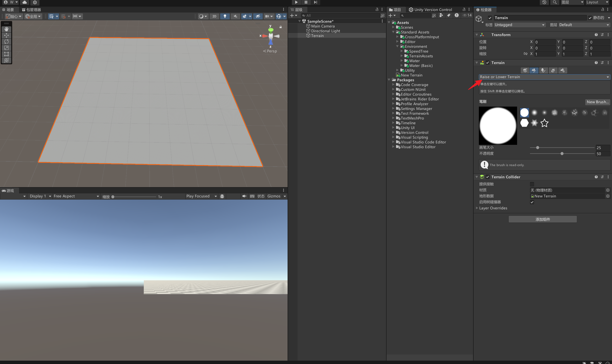
Task: Open the Layout dropdown
Action: 597,2
